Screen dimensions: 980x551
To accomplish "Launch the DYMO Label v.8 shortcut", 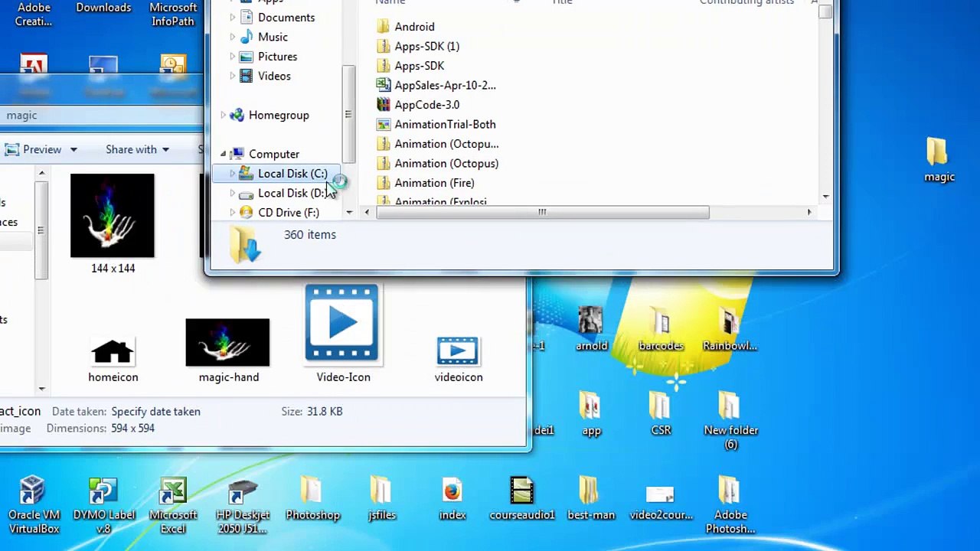I will click(x=103, y=504).
